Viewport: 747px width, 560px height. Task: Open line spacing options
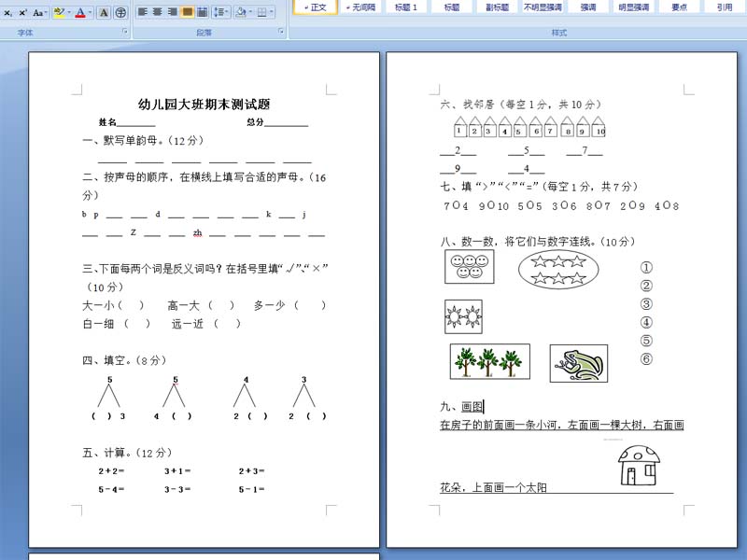(x=220, y=12)
